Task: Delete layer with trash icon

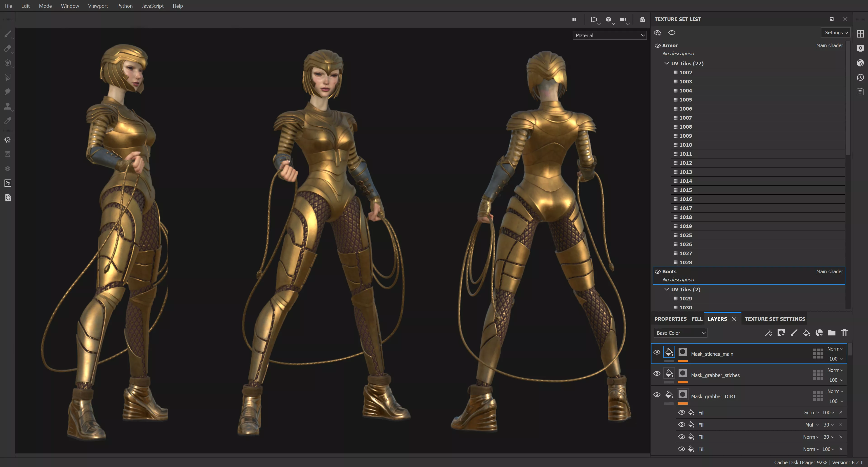Action: click(844, 333)
